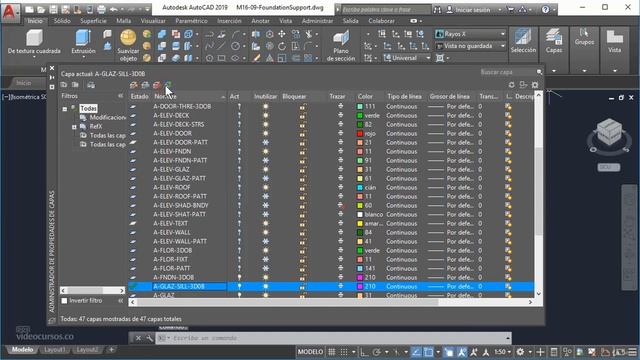This screenshot has width=640, height=360.
Task: Click blanco color swatch of layer A-ELEV-SHAT-PATT
Action: (360, 214)
